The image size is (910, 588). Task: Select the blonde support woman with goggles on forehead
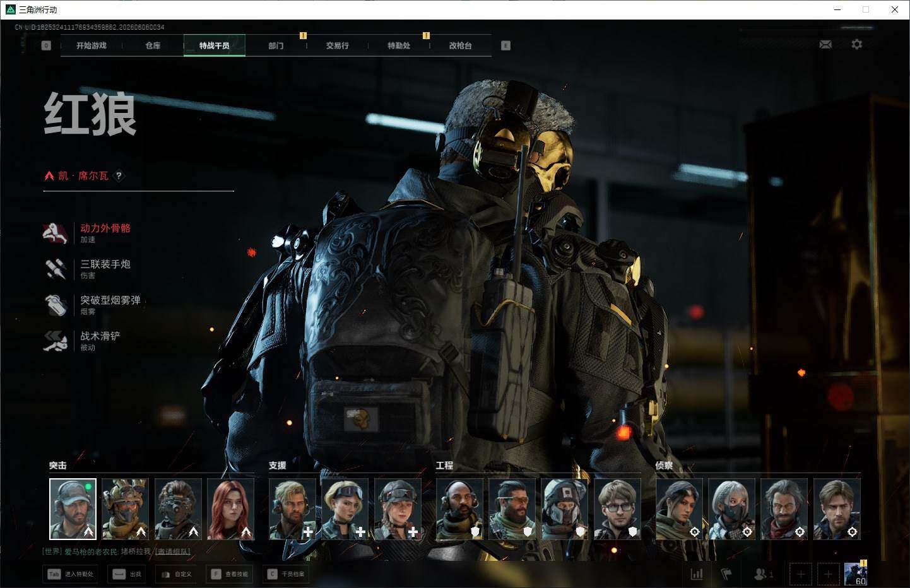pyautogui.click(x=345, y=509)
